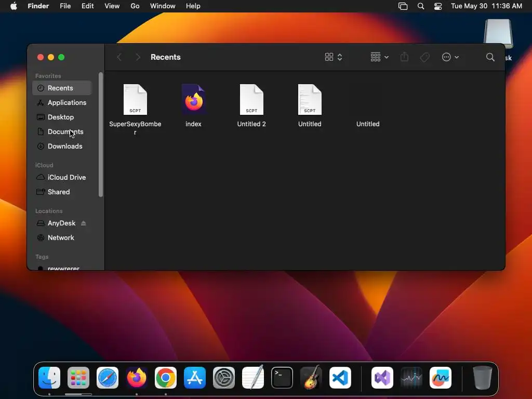Open Finder search
Image resolution: width=532 pixels, height=399 pixels.
[x=490, y=57]
